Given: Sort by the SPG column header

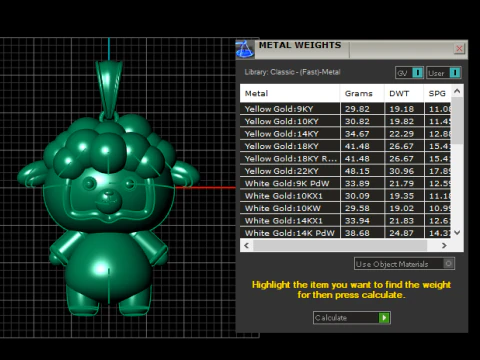Looking at the screenshot, I should pyautogui.click(x=437, y=93).
